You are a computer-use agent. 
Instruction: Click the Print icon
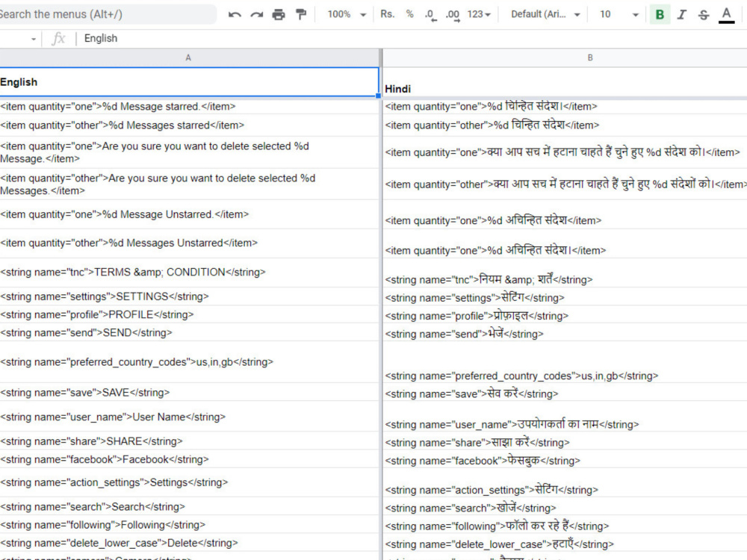(x=279, y=14)
